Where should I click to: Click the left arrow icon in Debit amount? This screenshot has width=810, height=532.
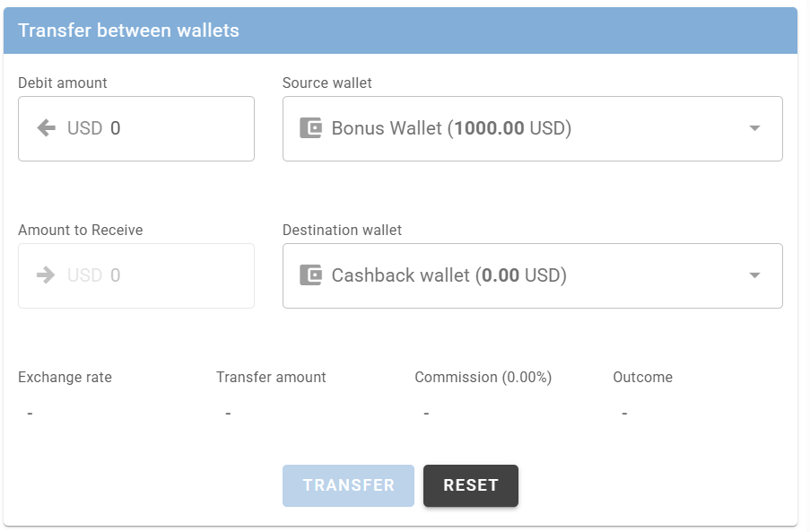(47, 128)
